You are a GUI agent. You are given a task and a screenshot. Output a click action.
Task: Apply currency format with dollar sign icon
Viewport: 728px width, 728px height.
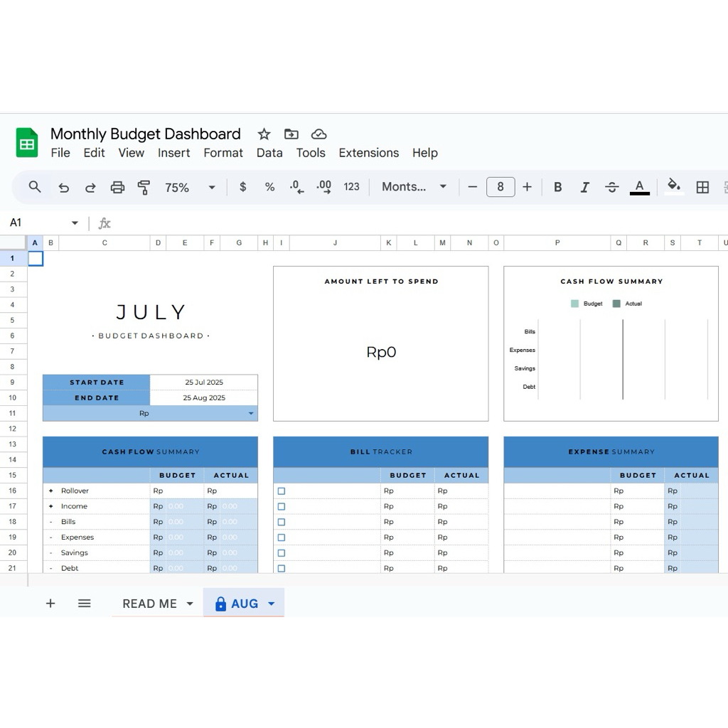[242, 187]
